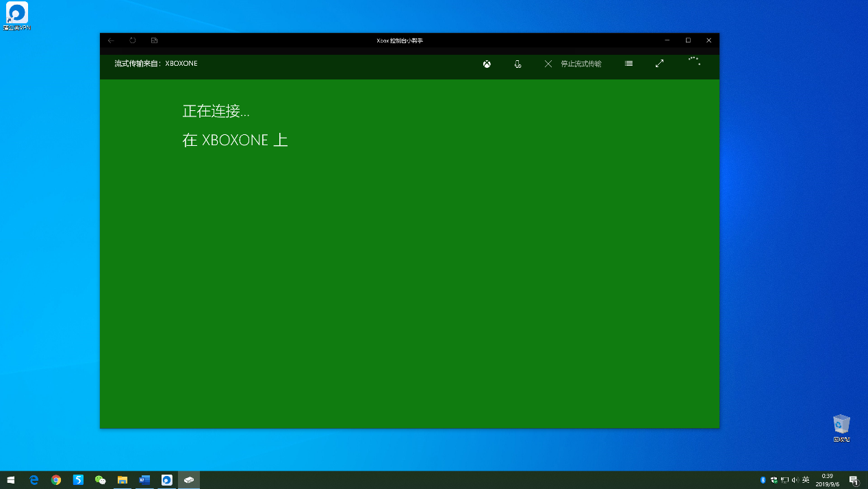
Task: Open the clock showing 0:39
Action: (827, 480)
